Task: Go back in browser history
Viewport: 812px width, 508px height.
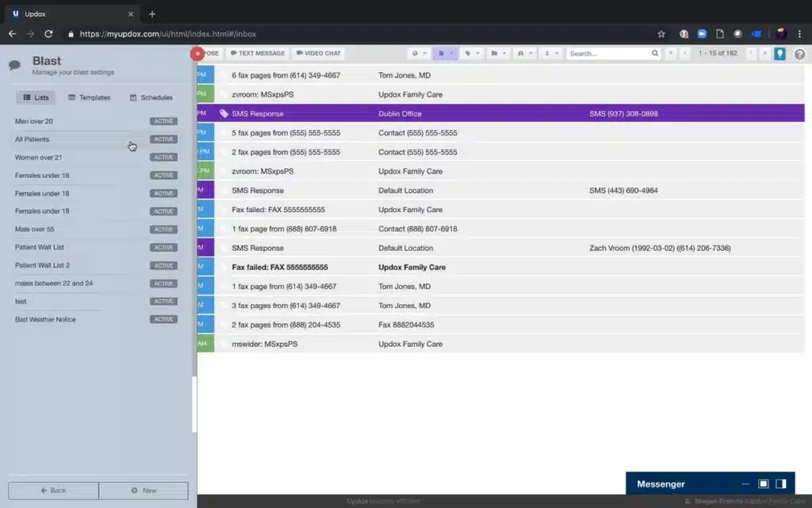Action: 13,34
